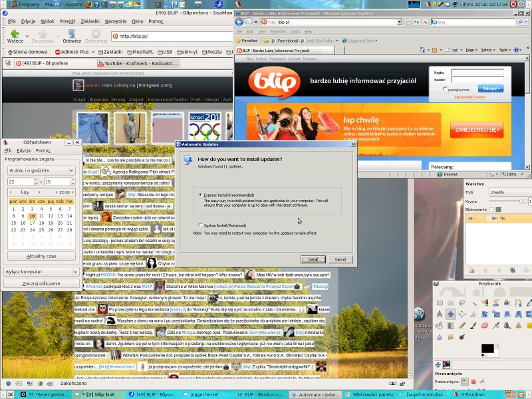Toggle the Blokowanie lock checkbox in Warstwy
The image size is (532, 399).
coord(491,209)
